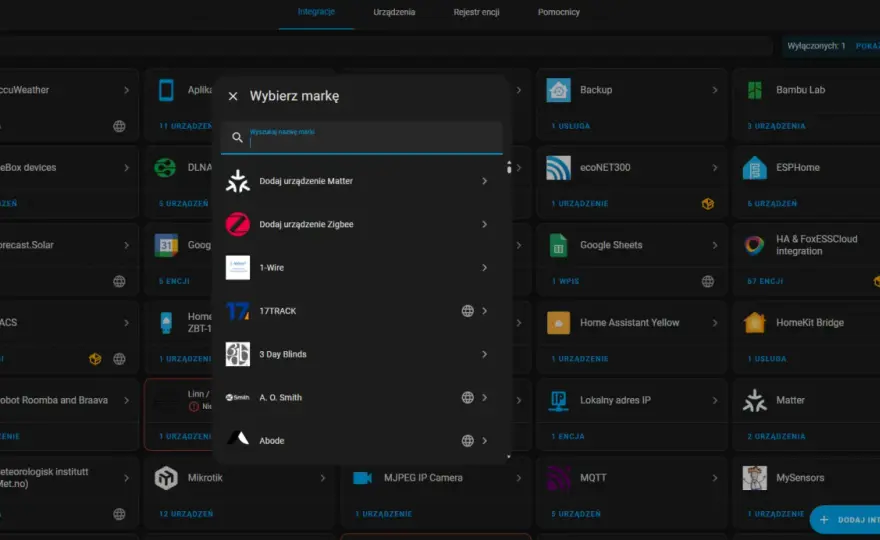Expand the 17TRACK row chevron

484,311
